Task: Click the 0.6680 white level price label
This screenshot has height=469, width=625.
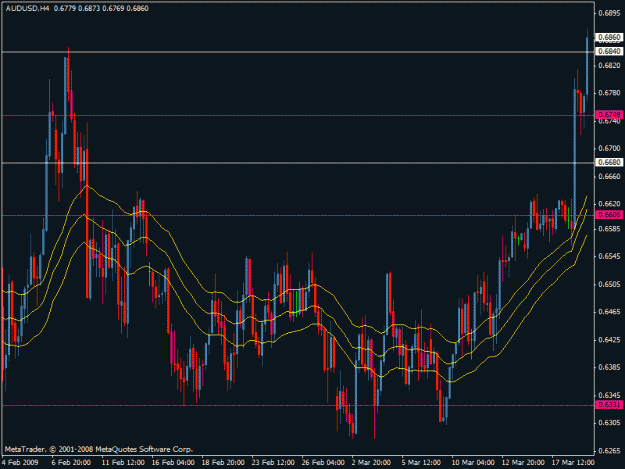Action: tap(609, 162)
